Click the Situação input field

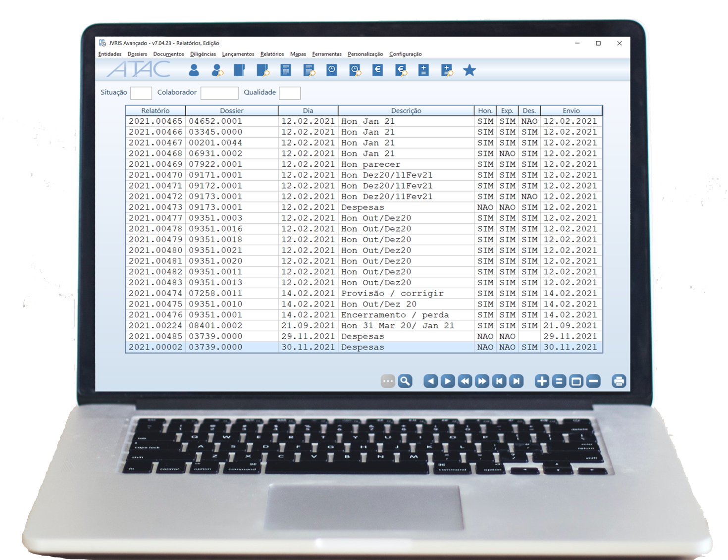[141, 93]
